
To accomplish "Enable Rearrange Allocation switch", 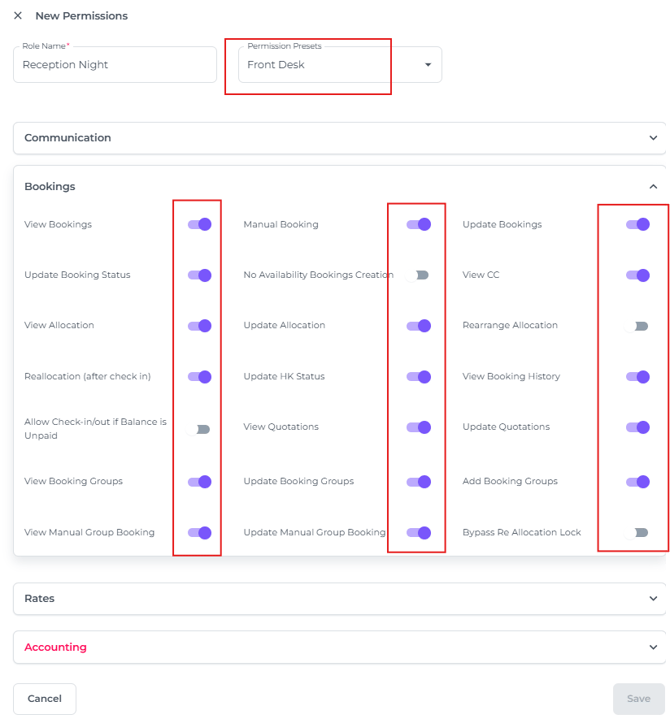I will click(x=637, y=326).
